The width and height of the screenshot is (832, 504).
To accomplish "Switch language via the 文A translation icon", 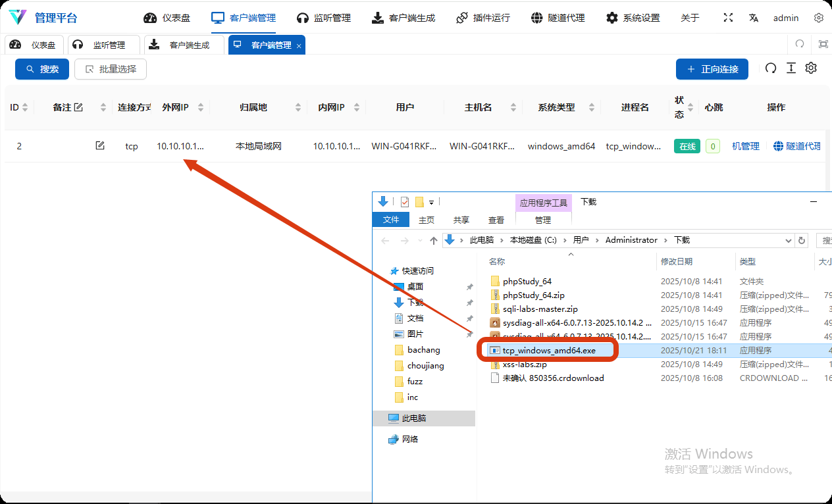I will pyautogui.click(x=753, y=18).
